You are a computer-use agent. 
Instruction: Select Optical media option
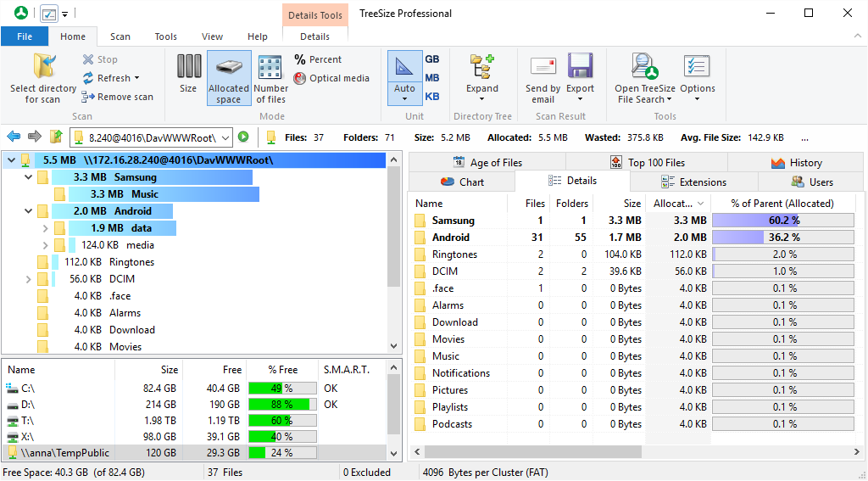pyautogui.click(x=331, y=78)
